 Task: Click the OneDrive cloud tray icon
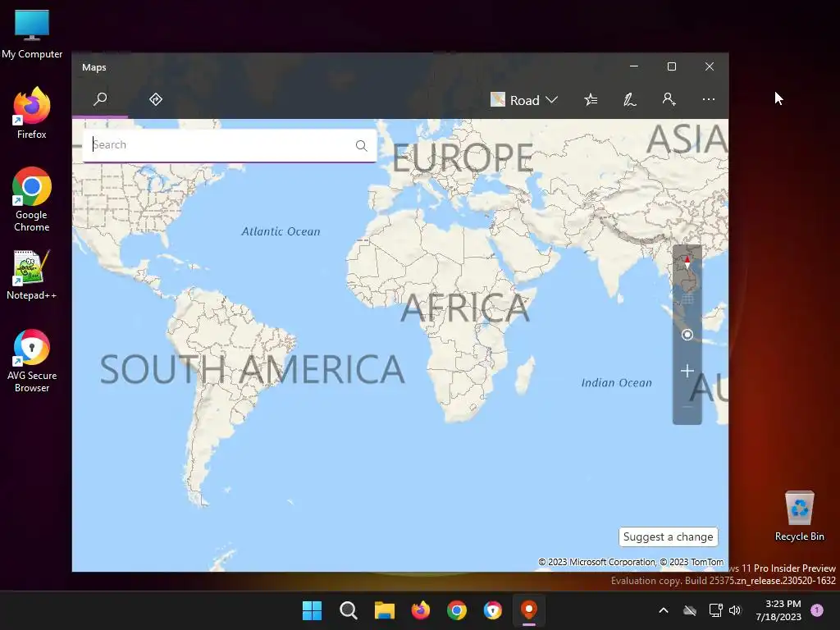click(x=690, y=610)
